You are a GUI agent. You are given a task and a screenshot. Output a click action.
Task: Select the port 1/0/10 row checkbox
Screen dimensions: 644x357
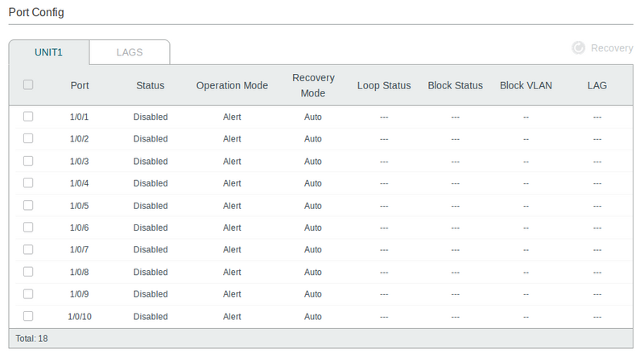click(28, 316)
